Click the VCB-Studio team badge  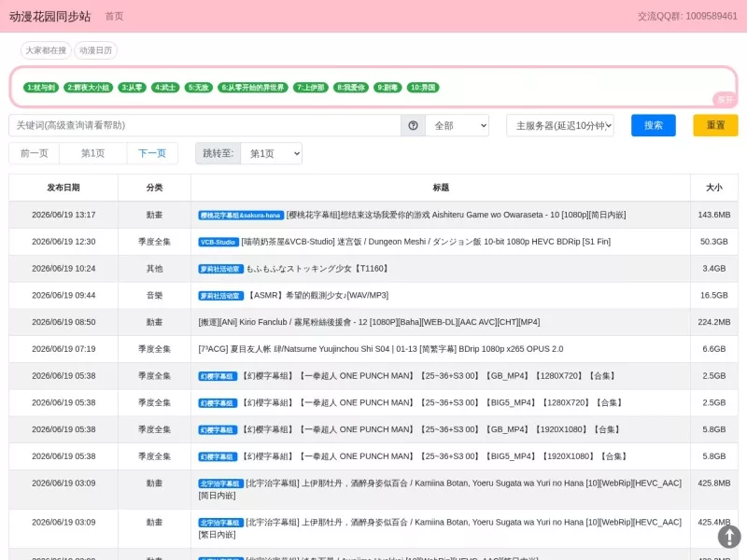(218, 242)
